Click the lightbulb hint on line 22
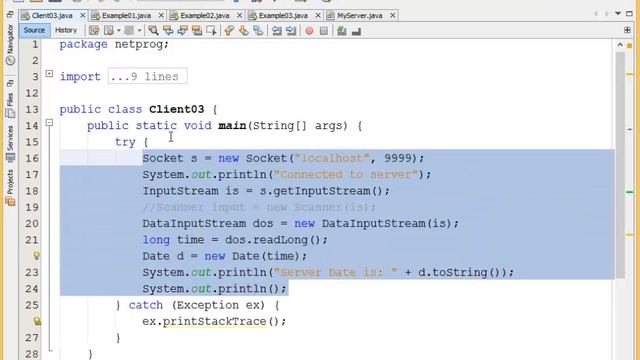This screenshot has width=640, height=360. (x=36, y=256)
